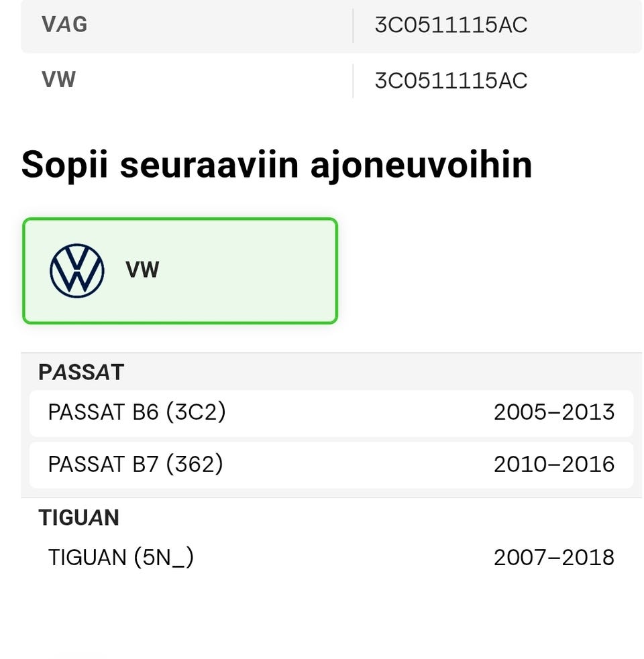This screenshot has height=659, width=644.
Task: Click the PASSAT B6 model name text
Action: tap(137, 412)
